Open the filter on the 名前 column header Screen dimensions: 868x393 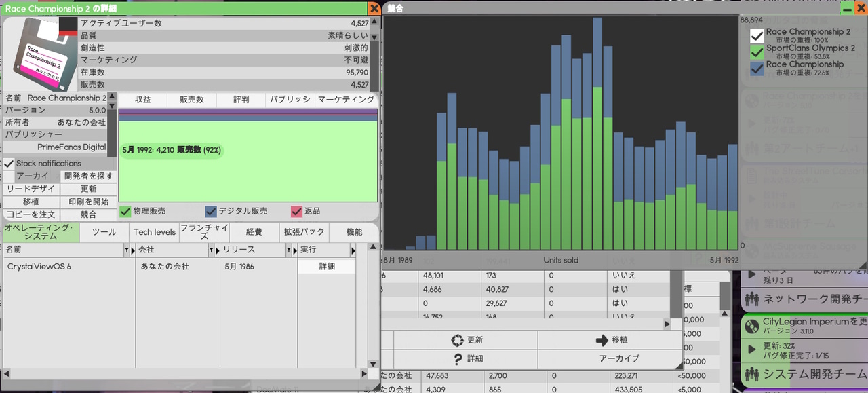tap(127, 250)
